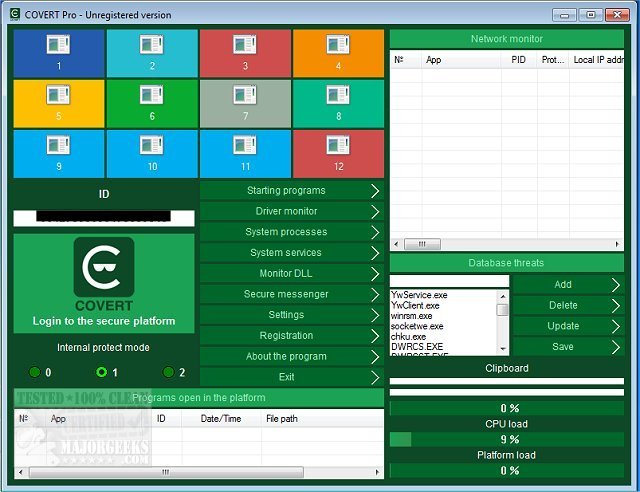Open Secure messenger from the menu
The image size is (640, 492).
coord(291,294)
